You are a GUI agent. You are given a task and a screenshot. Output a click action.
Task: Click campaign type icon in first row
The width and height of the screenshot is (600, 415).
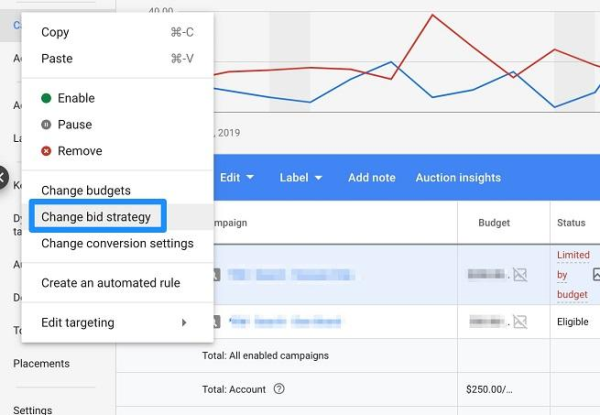pyautogui.click(x=217, y=273)
